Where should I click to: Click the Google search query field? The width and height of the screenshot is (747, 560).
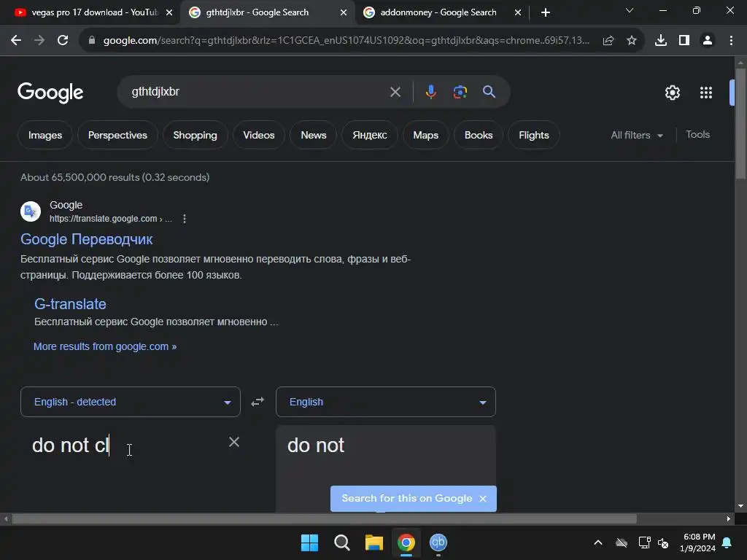point(258,92)
